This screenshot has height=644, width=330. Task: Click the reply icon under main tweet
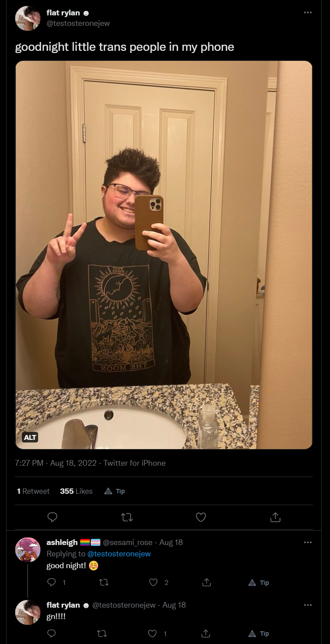52,517
